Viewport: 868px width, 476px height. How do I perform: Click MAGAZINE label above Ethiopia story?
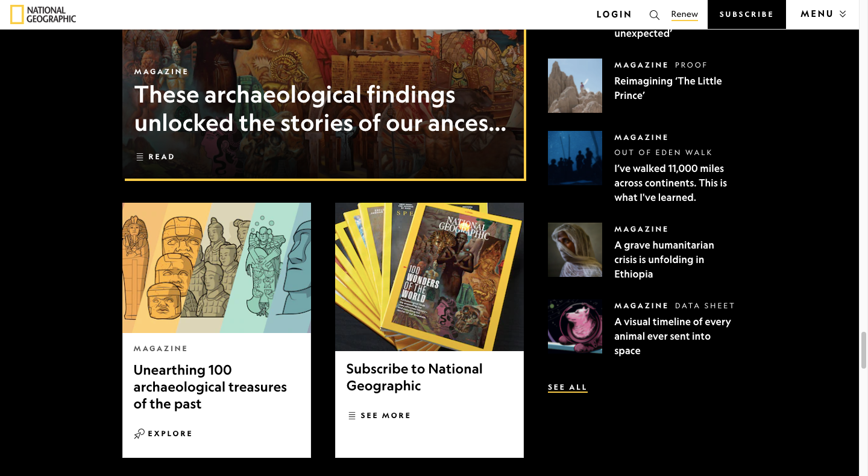click(641, 229)
